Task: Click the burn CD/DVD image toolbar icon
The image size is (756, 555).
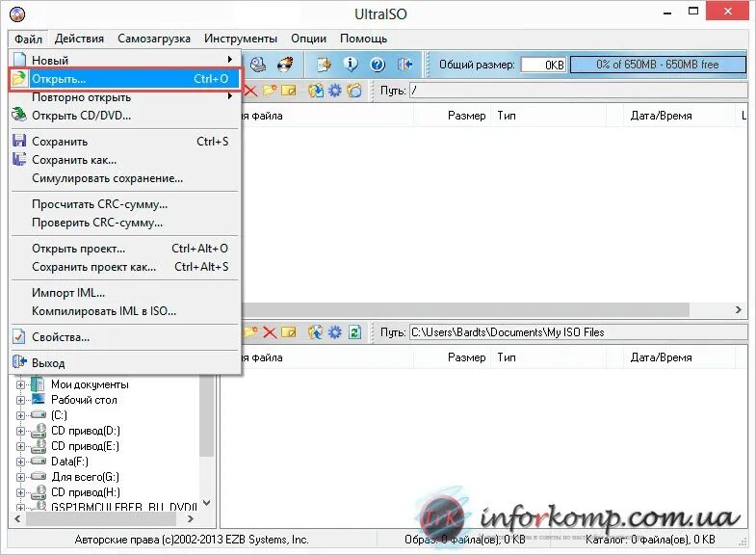Action: pos(285,65)
